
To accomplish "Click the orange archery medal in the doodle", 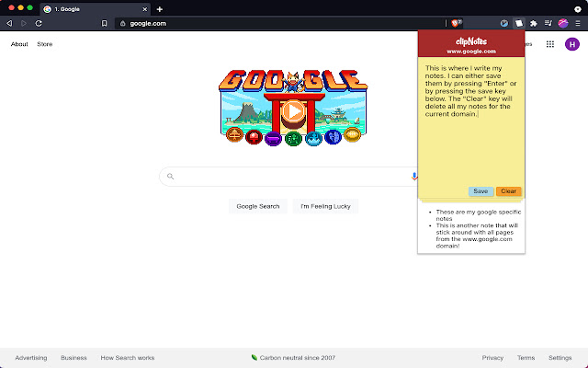I will click(x=235, y=134).
